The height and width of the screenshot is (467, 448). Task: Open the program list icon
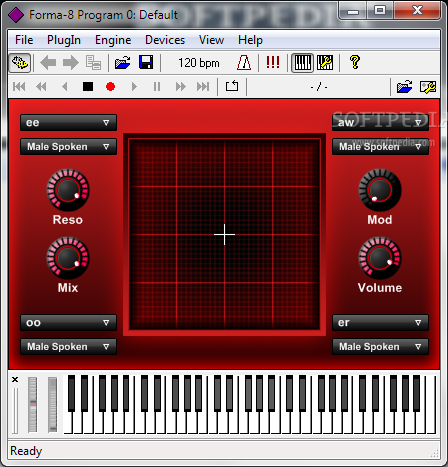tap(93, 63)
